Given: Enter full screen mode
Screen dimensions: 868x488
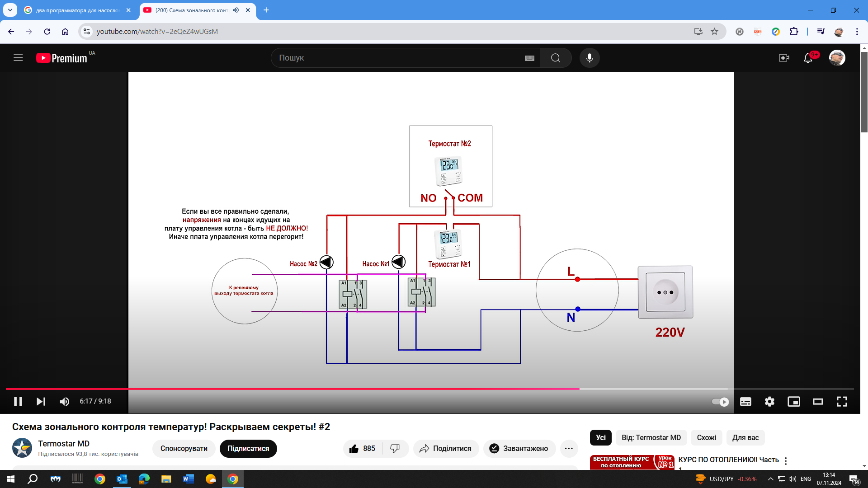Looking at the screenshot, I should [842, 401].
